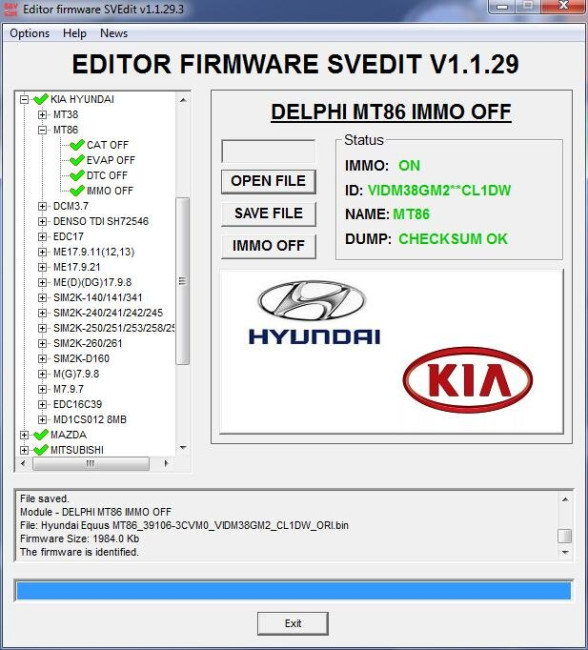Click the log line 'File saved.'
Viewport: 588px width, 650px height.
(x=44, y=499)
